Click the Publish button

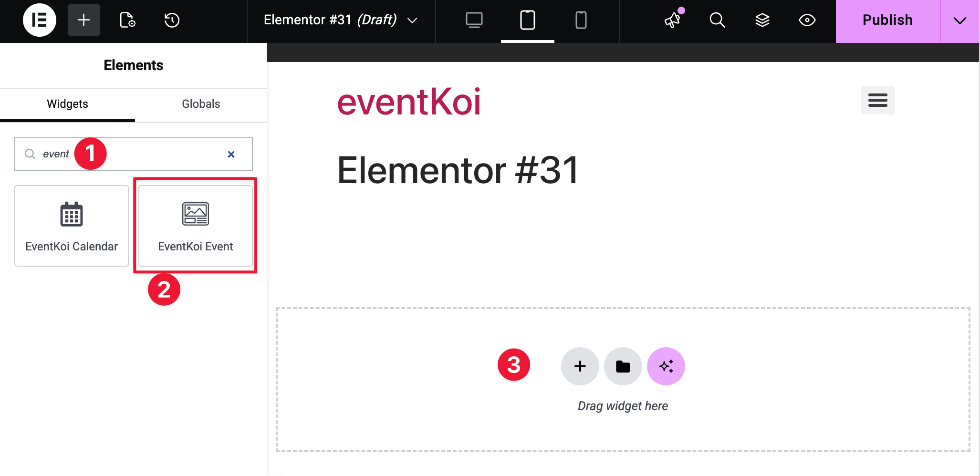pos(887,20)
